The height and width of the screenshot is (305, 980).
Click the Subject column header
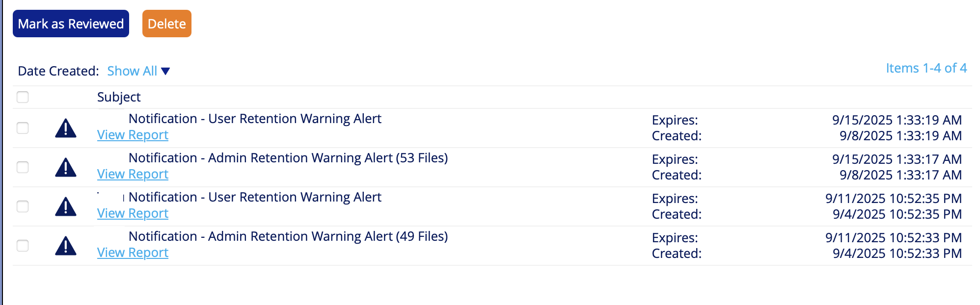pos(119,97)
